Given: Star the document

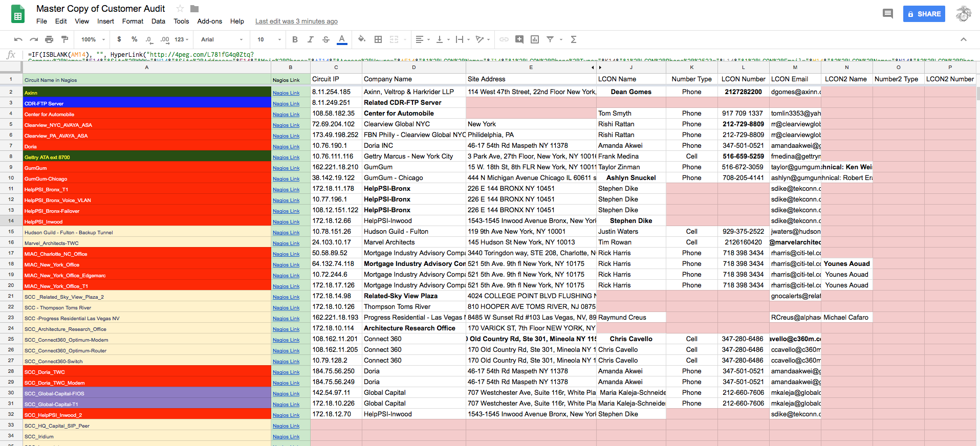Looking at the screenshot, I should pyautogui.click(x=180, y=9).
